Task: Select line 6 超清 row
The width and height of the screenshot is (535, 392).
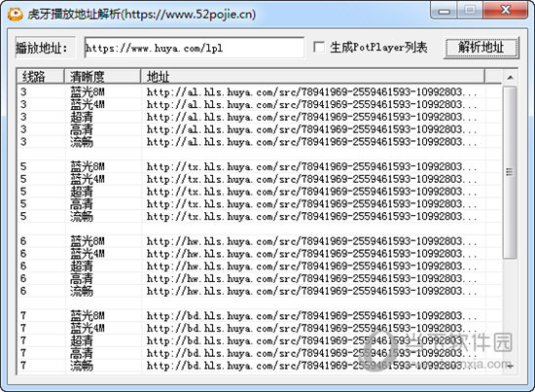Action: 260,267
